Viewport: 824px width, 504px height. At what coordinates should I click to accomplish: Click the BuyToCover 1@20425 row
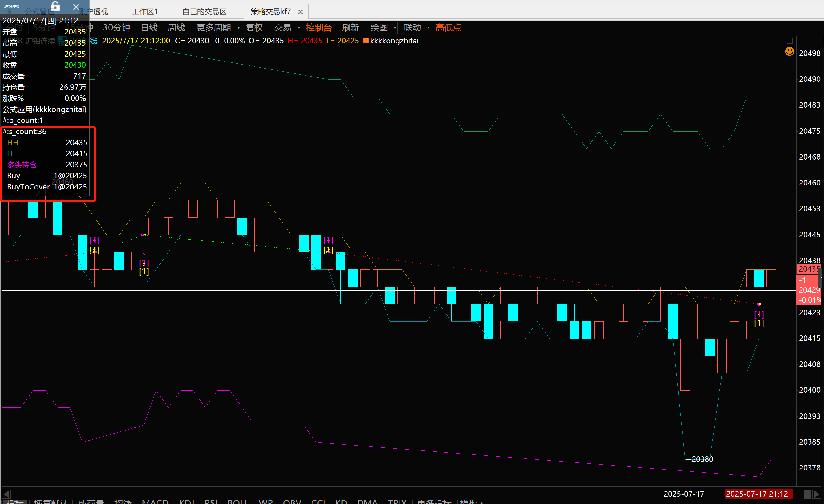point(47,187)
